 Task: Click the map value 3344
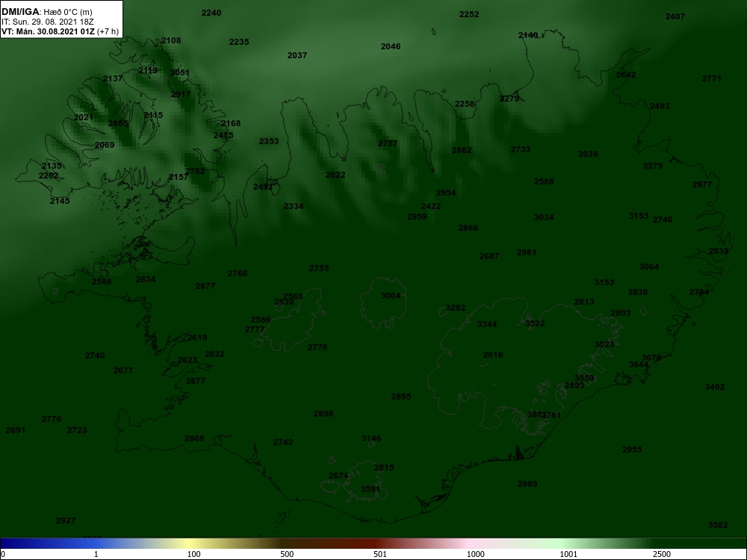[487, 324]
